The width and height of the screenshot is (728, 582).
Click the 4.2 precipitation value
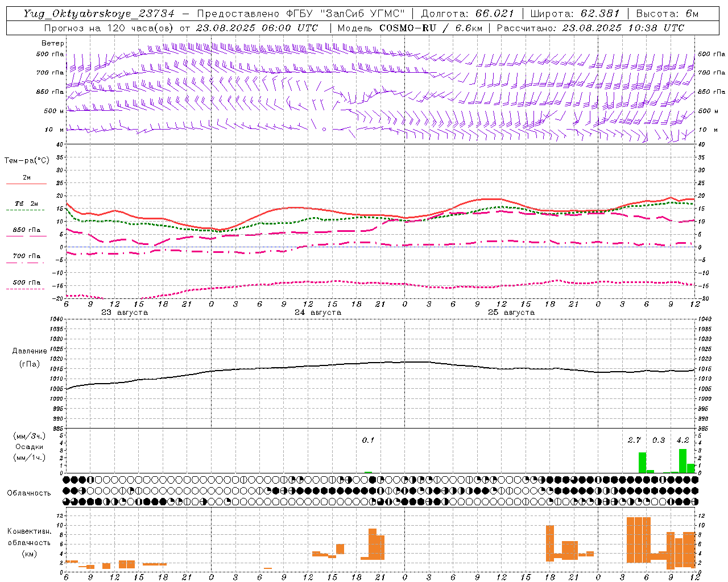coord(682,440)
